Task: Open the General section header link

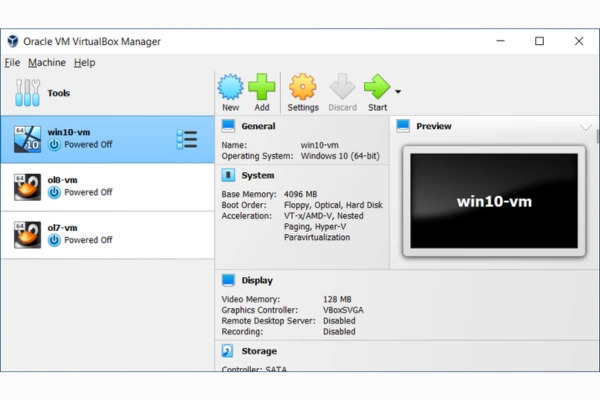Action: pyautogui.click(x=258, y=126)
